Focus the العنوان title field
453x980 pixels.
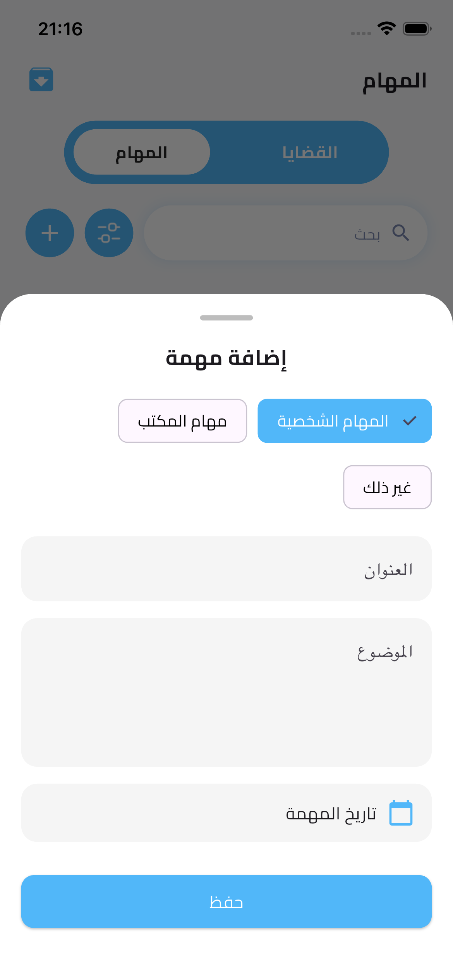(x=226, y=569)
